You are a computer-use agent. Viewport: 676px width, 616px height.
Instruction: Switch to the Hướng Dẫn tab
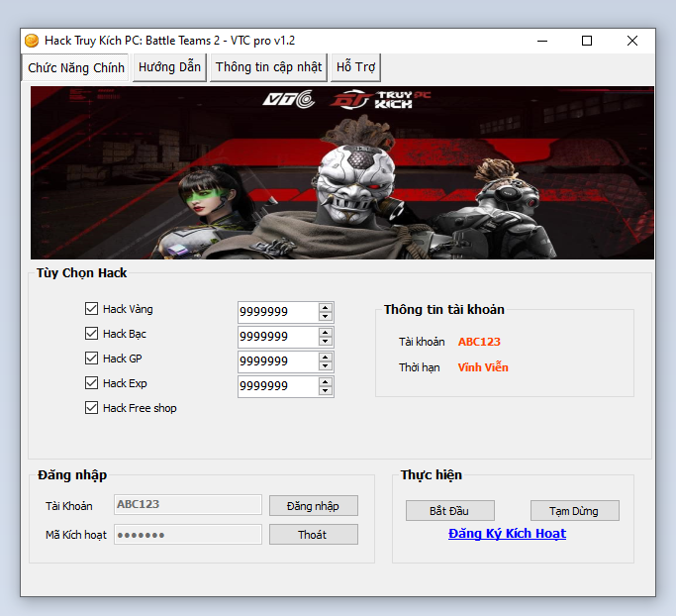tap(169, 67)
